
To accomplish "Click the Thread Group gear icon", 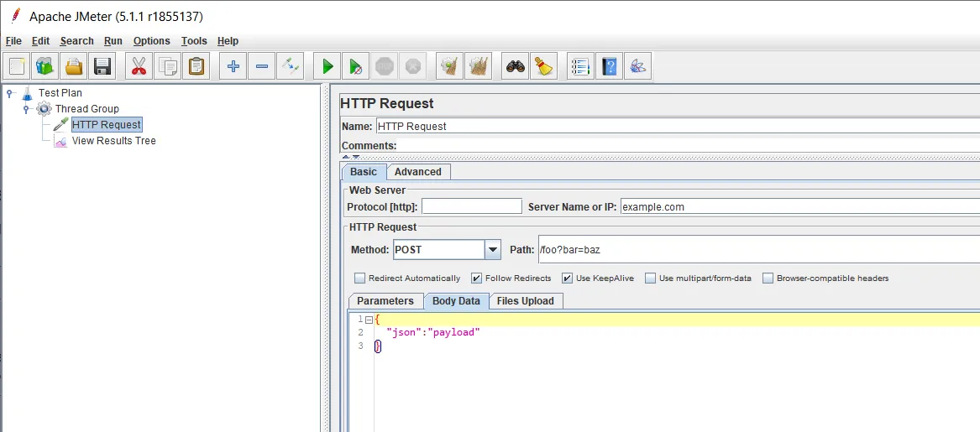I will tap(44, 108).
